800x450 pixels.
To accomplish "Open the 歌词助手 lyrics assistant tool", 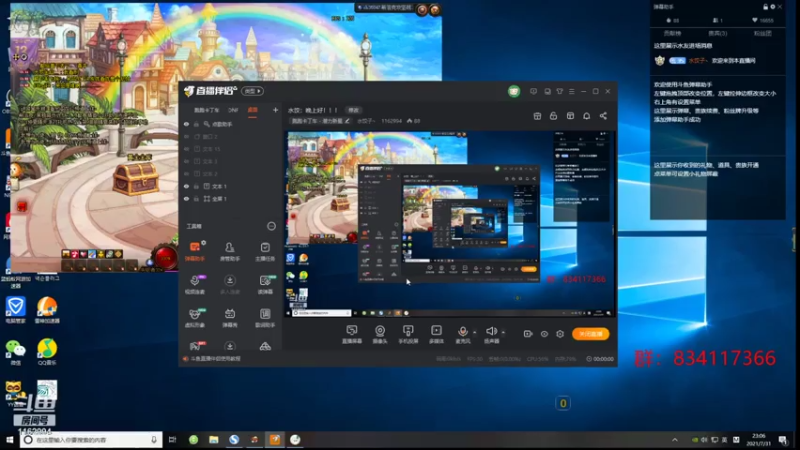I will 265,317.
